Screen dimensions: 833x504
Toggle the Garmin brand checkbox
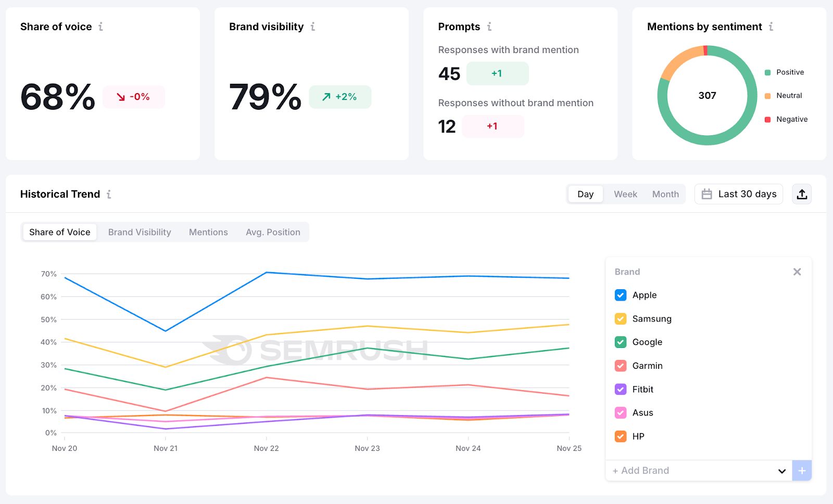[x=620, y=366]
